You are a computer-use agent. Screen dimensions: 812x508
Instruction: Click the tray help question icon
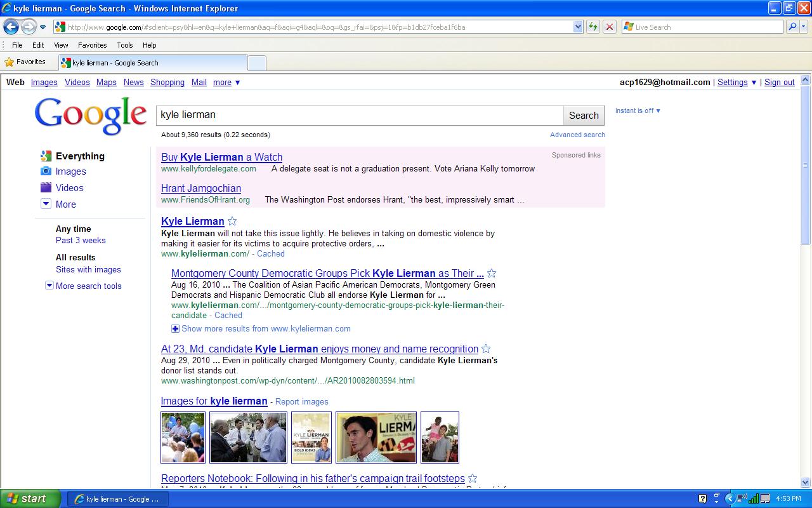click(702, 498)
